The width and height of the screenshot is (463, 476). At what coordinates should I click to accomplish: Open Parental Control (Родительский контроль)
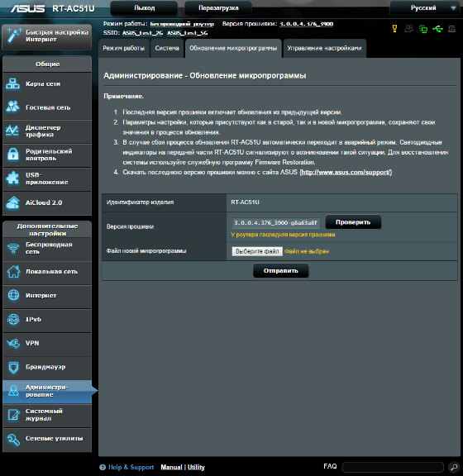(47, 155)
